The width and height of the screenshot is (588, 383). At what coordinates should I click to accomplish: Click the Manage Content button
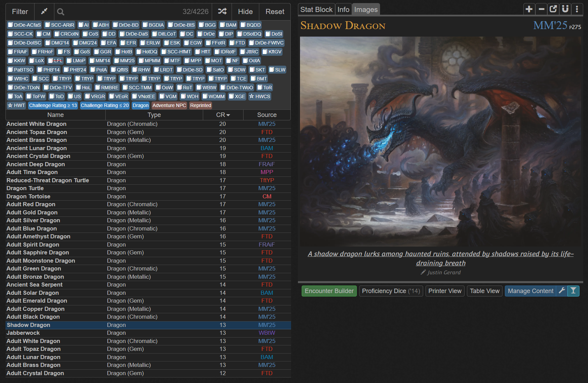tap(531, 291)
